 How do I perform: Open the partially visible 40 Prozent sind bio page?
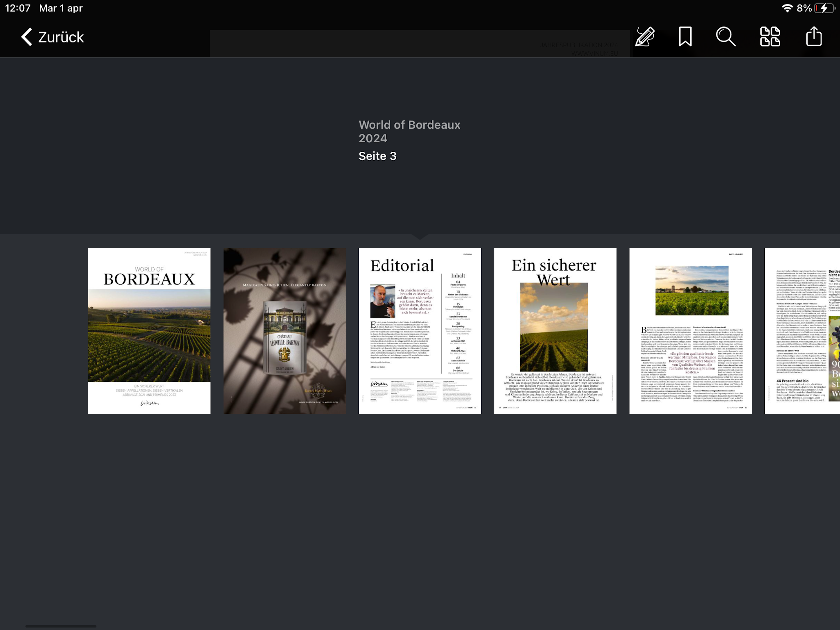pos(802,331)
